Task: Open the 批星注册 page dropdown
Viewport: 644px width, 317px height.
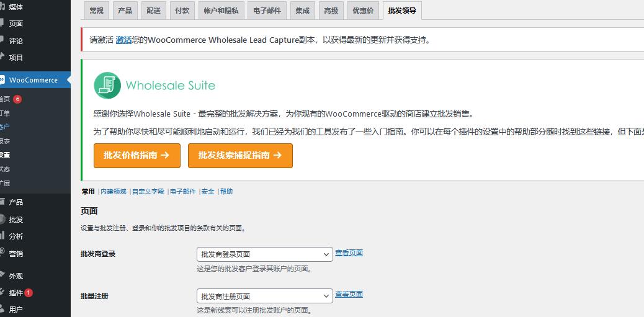Action: pyautogui.click(x=264, y=296)
